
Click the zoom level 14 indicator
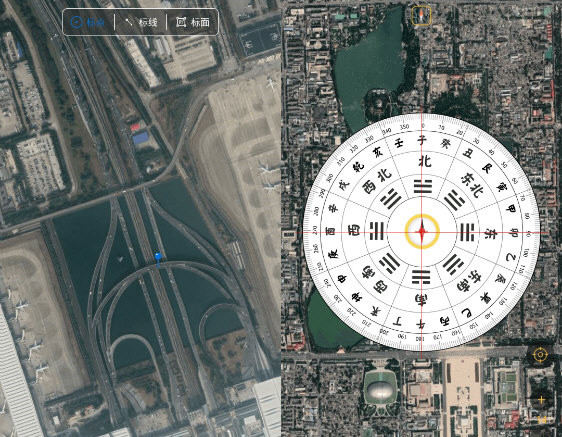pos(542,420)
